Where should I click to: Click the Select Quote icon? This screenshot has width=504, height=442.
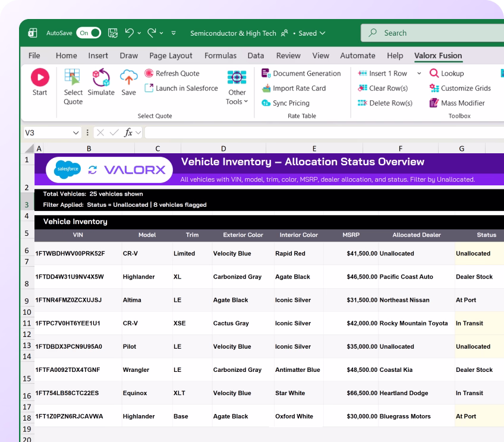point(72,77)
